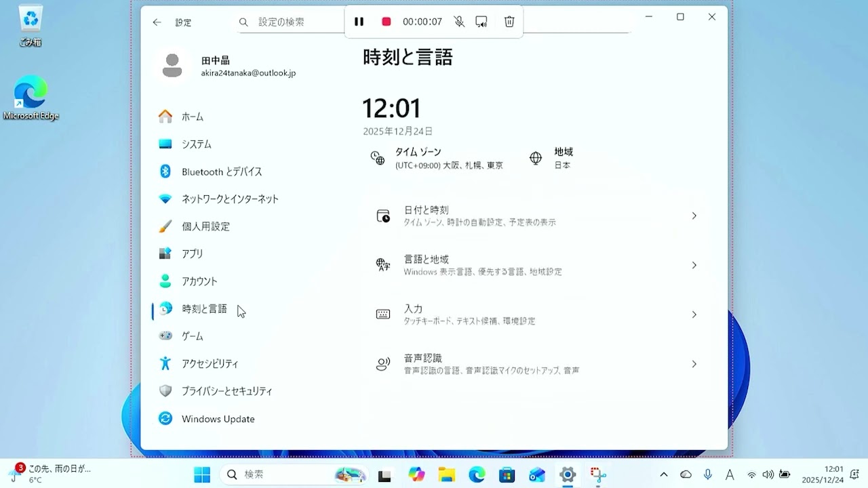This screenshot has width=868, height=488.
Task: Toggle system audio icon in recording bar
Action: click(x=481, y=22)
